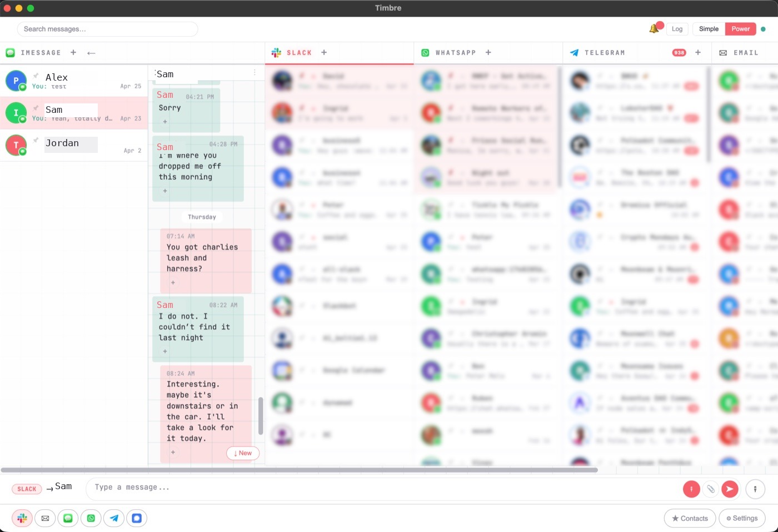The width and height of the screenshot is (778, 532).
Task: Click the "Sorry" message bubble
Action: 186,110
